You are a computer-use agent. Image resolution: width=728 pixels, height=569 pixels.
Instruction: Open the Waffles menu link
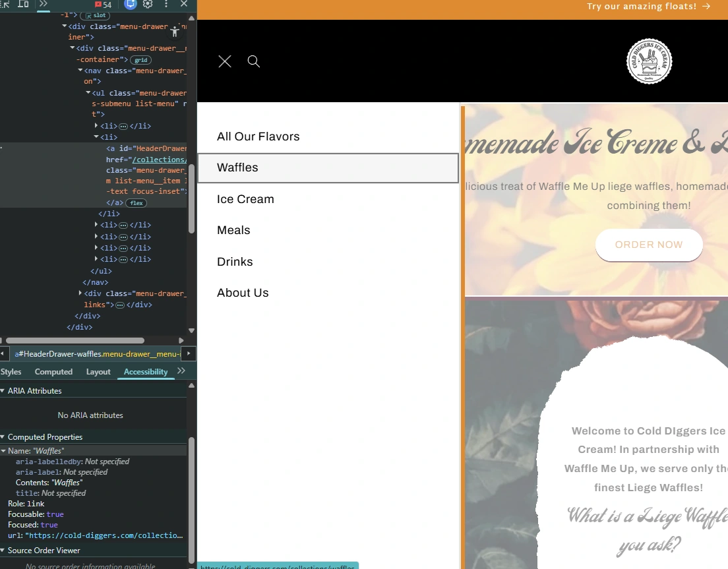(328, 167)
